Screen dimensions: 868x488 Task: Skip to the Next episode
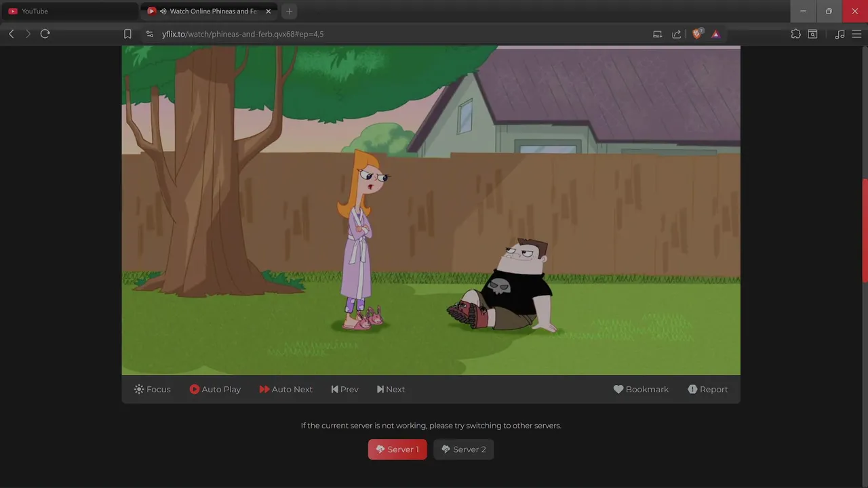[x=391, y=389]
